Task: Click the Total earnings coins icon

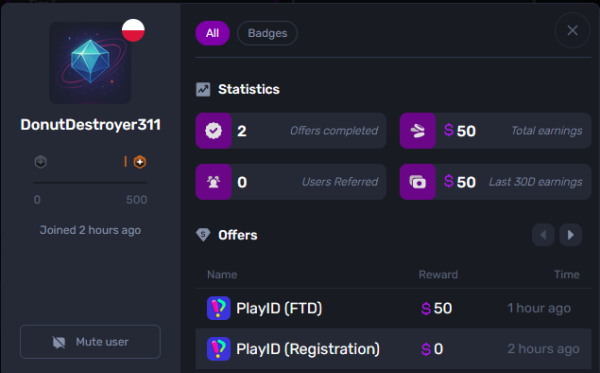Action: 417,131
